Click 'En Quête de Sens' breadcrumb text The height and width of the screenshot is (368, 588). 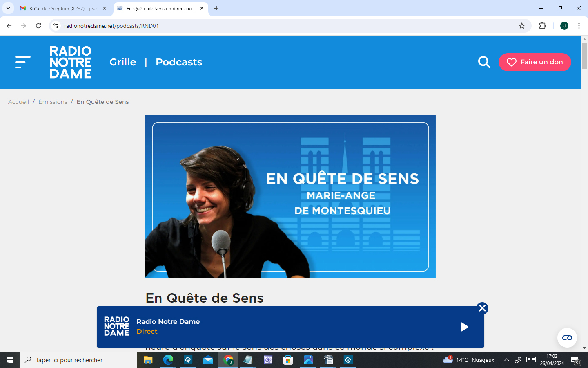coord(103,102)
